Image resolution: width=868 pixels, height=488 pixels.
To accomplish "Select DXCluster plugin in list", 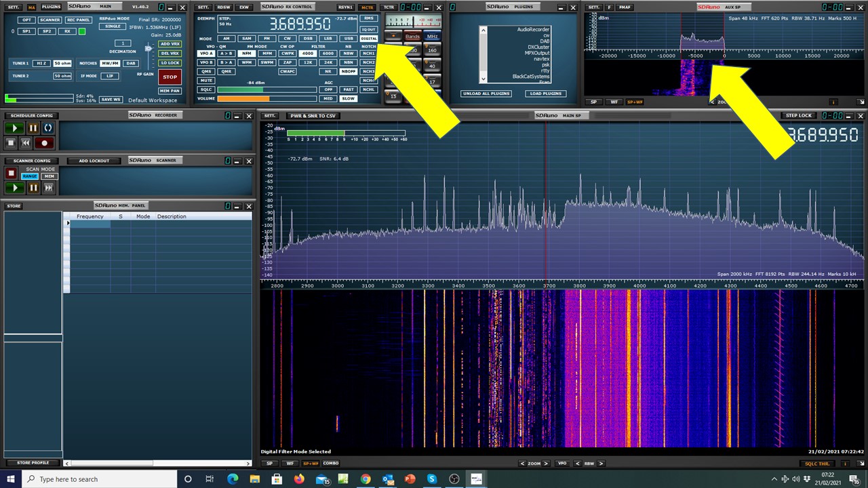I will (x=538, y=47).
